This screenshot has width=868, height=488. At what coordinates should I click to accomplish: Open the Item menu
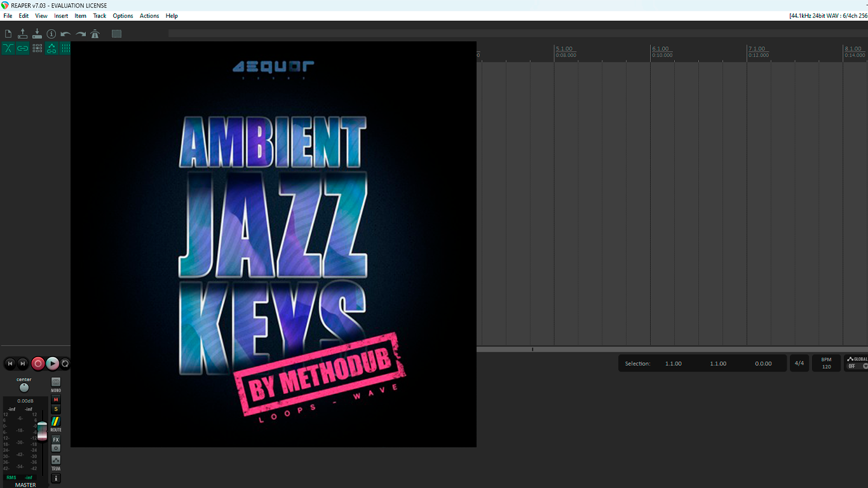80,16
